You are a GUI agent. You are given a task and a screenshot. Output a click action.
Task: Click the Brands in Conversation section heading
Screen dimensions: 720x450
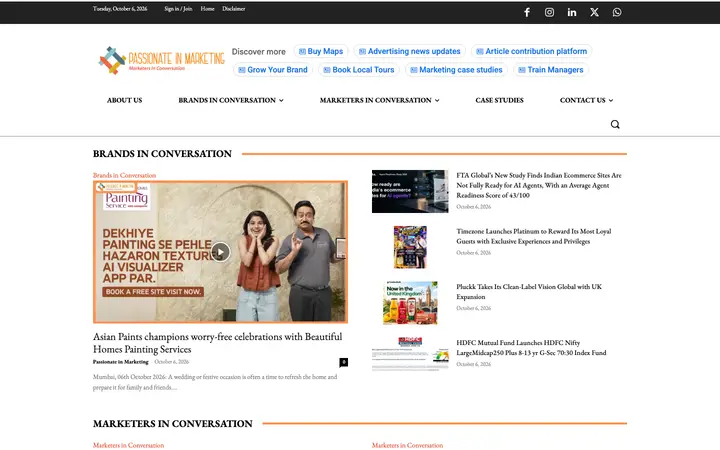[x=162, y=154]
